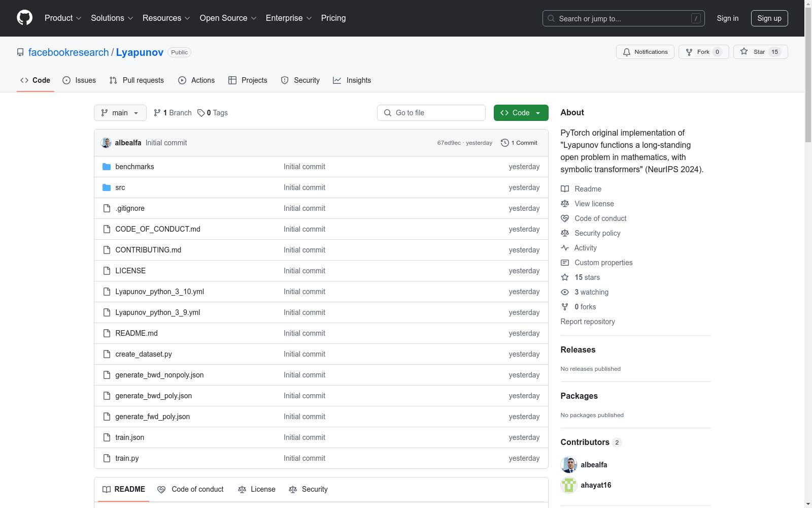Open the CONTRIBUTING.md file
The height and width of the screenshot is (508, 812).
coord(148,250)
